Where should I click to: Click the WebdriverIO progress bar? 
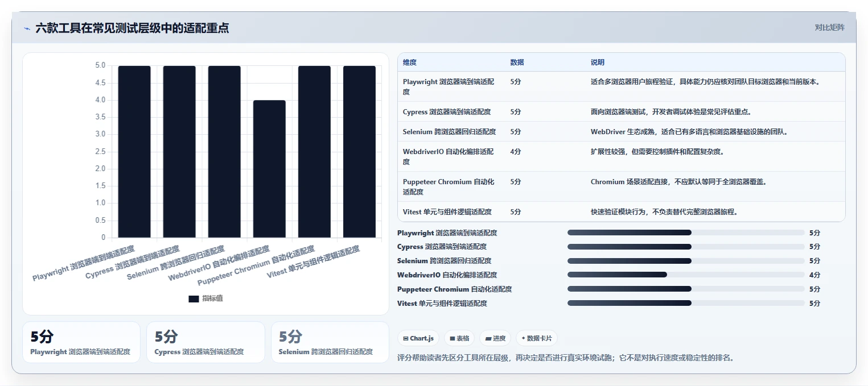(686, 275)
